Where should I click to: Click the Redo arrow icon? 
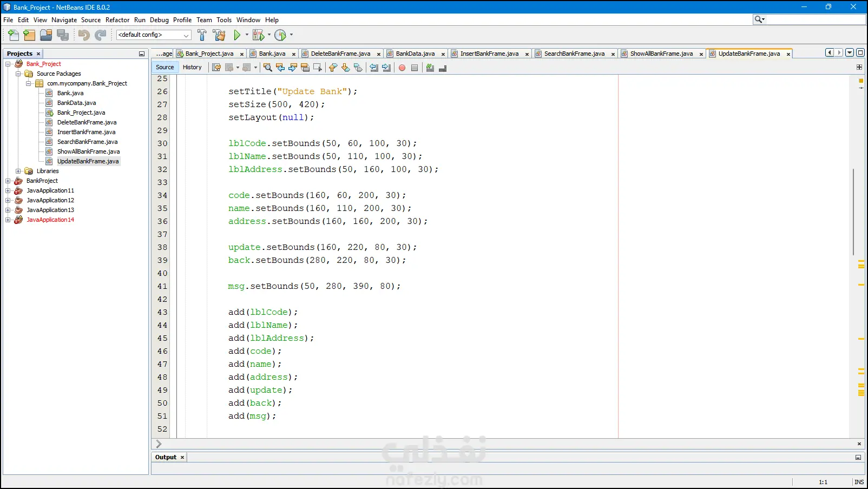[100, 35]
